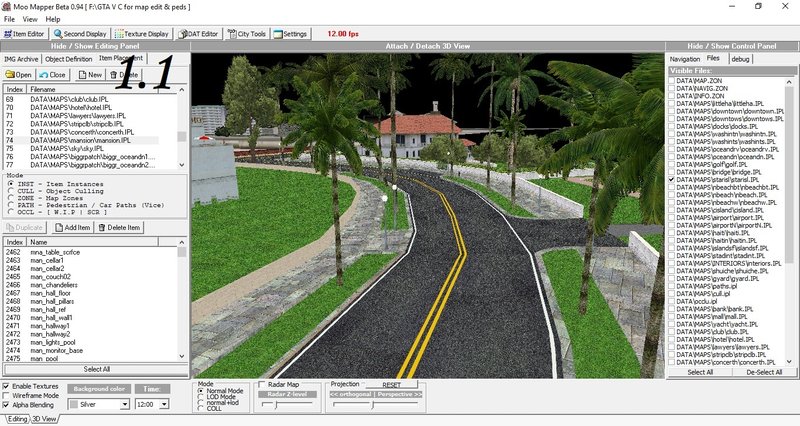
Task: Click the Background color button
Action: point(99,389)
